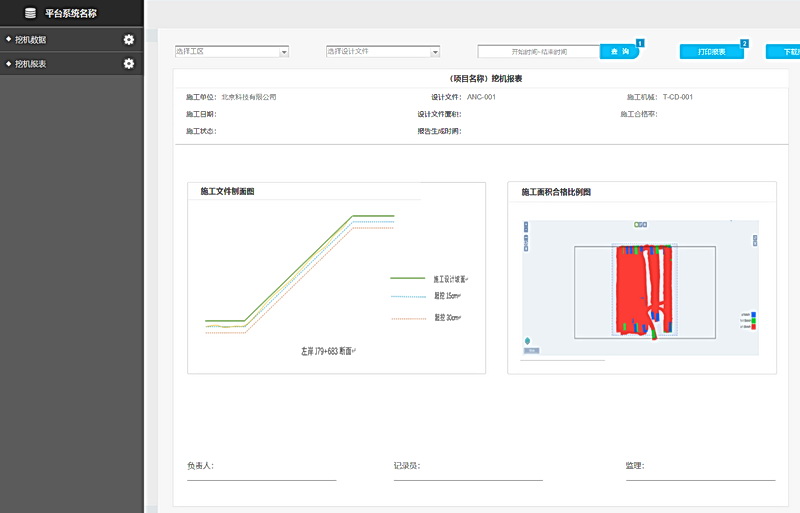Click the 打印报表 print button
The height and width of the screenshot is (513, 800).
point(711,52)
